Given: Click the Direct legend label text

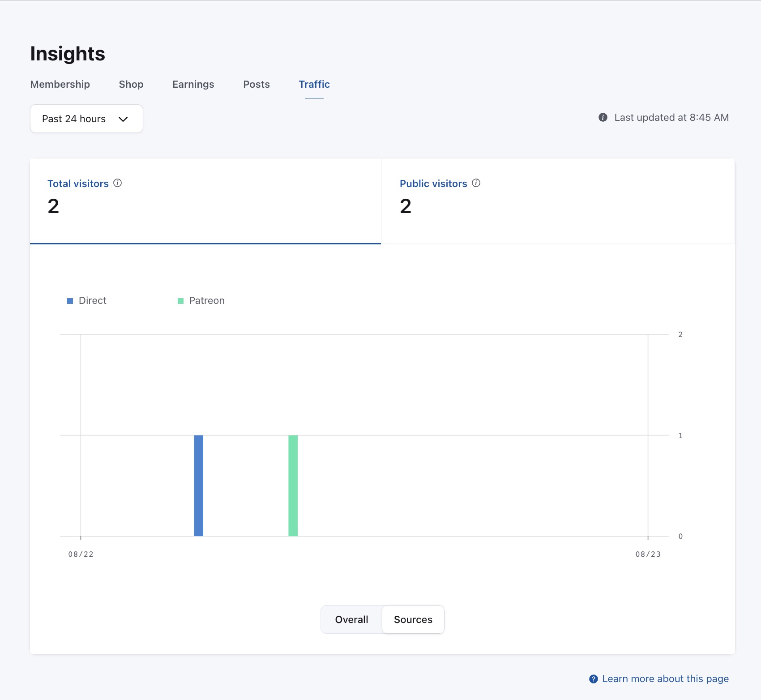Looking at the screenshot, I should coord(93,300).
